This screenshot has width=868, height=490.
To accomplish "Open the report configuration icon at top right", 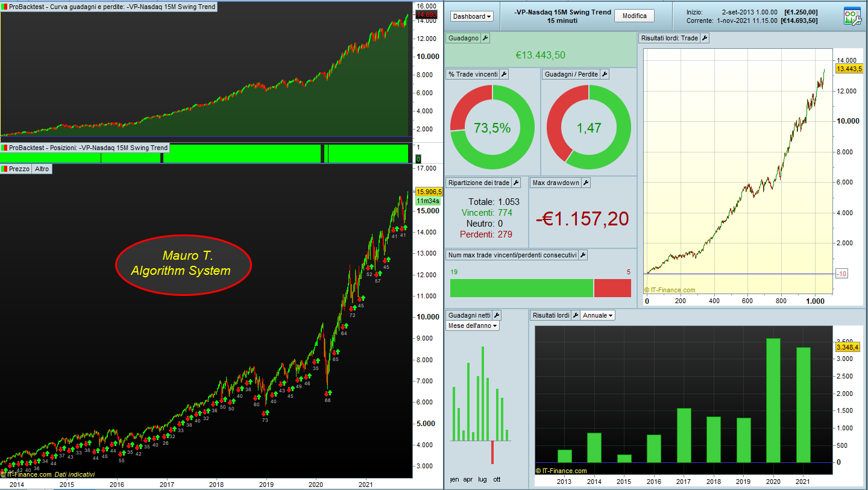I will (852, 16).
